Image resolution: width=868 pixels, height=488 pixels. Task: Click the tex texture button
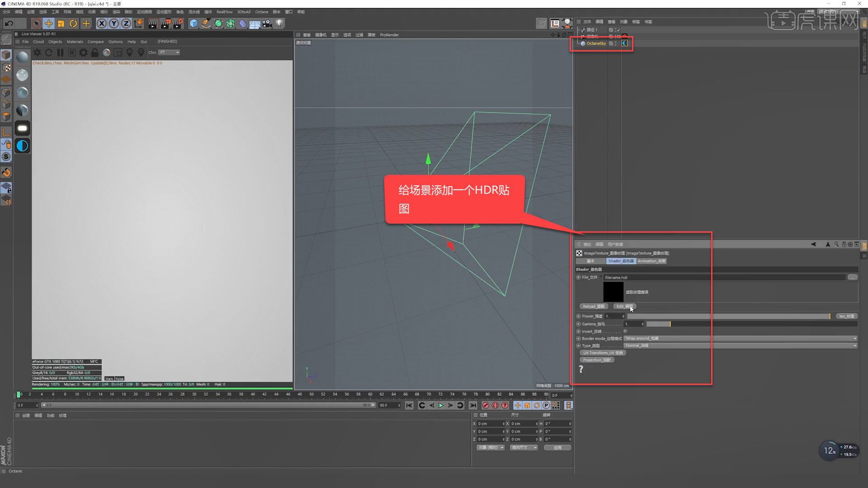pyautogui.click(x=846, y=316)
